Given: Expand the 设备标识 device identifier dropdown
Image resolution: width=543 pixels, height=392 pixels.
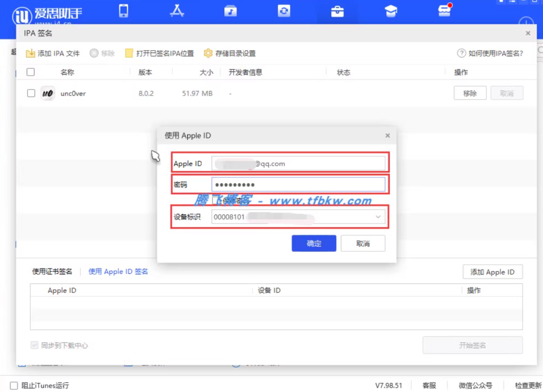Looking at the screenshot, I should coord(378,217).
